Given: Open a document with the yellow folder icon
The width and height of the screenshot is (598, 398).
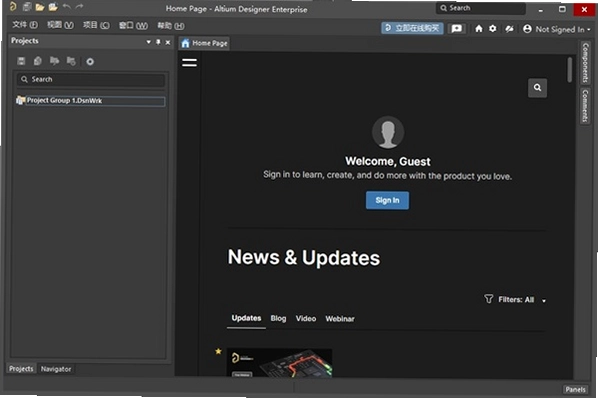Looking at the screenshot, I should click(x=40, y=7).
